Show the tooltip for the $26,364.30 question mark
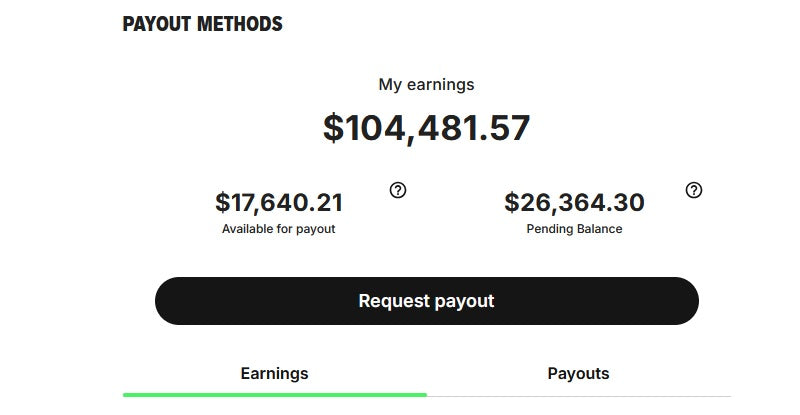The image size is (800, 415). (693, 190)
